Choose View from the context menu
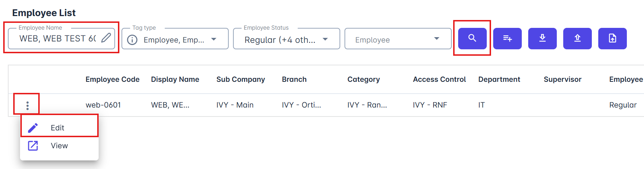This screenshot has width=644, height=169. (x=59, y=145)
